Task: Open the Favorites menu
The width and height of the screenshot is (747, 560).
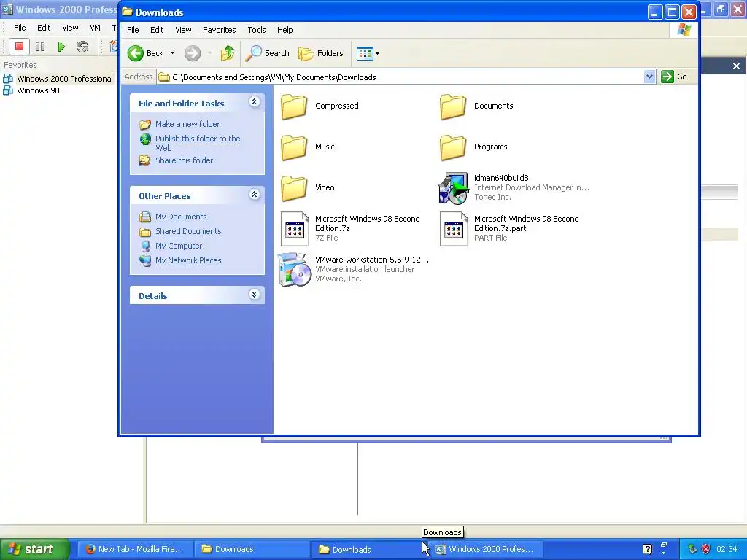Action: pyautogui.click(x=219, y=30)
